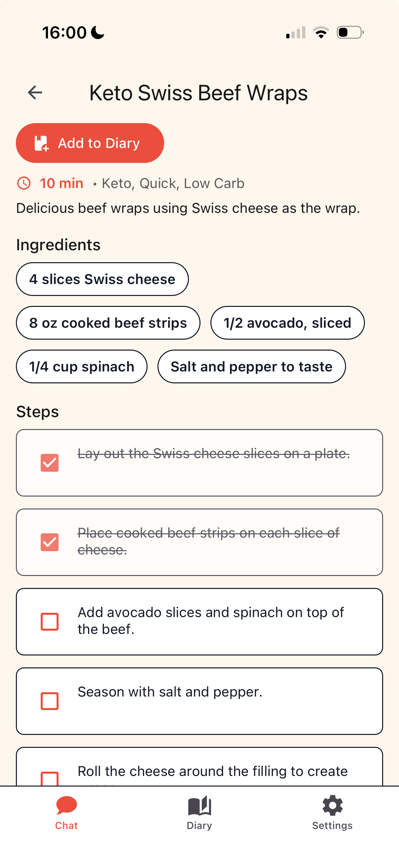Screen dimensions: 399x868
Task: Check the Roll the cheese step
Action: (50, 779)
